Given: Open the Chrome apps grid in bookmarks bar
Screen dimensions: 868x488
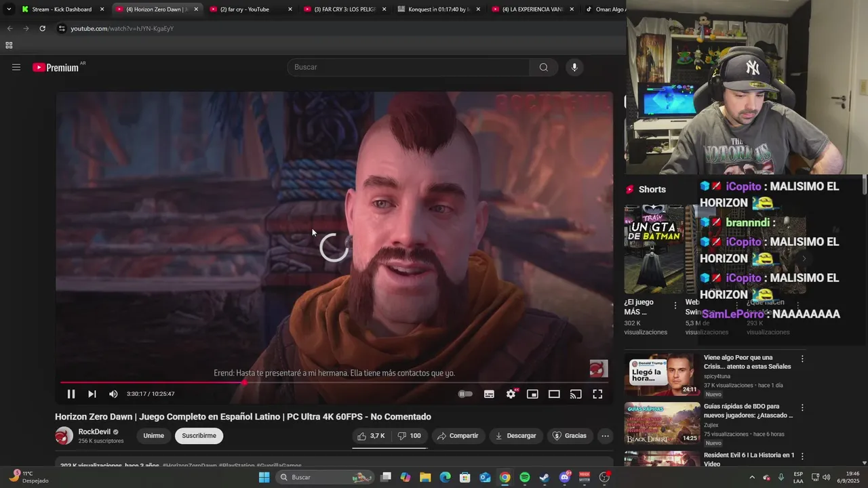Looking at the screenshot, I should click(9, 45).
